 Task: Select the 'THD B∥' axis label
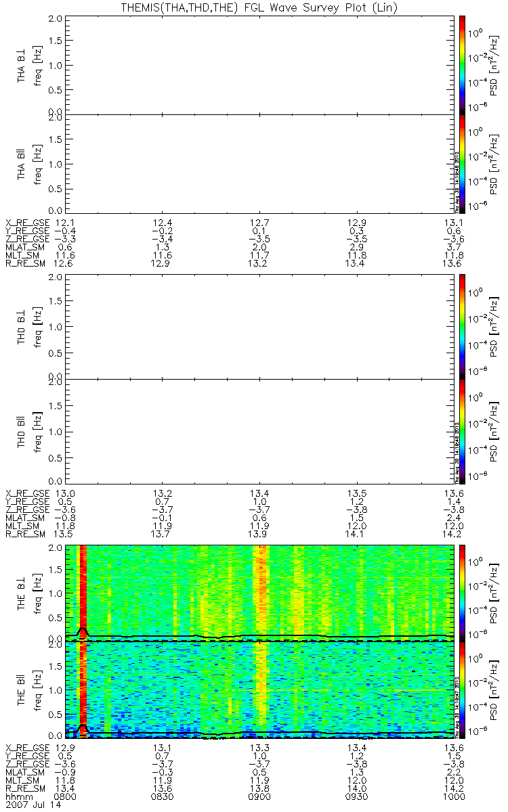pyautogui.click(x=22, y=431)
